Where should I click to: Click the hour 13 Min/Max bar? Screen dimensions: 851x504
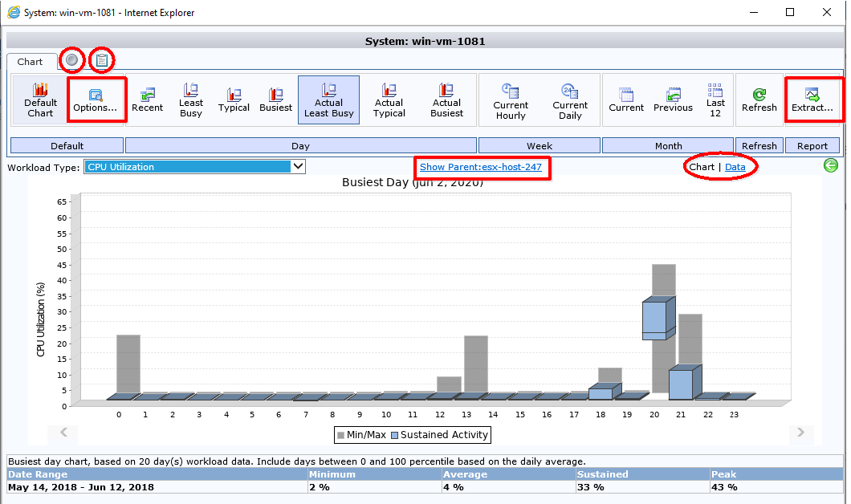click(x=476, y=364)
